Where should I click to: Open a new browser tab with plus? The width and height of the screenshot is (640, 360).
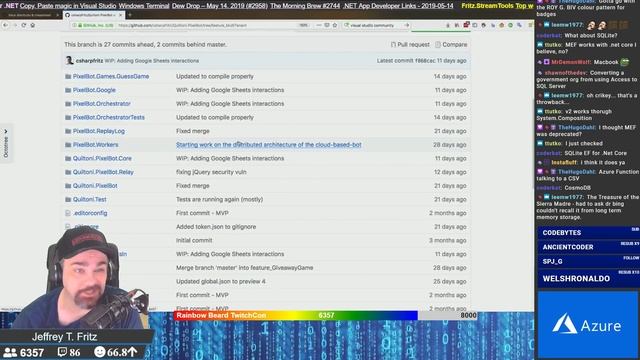(130, 15)
